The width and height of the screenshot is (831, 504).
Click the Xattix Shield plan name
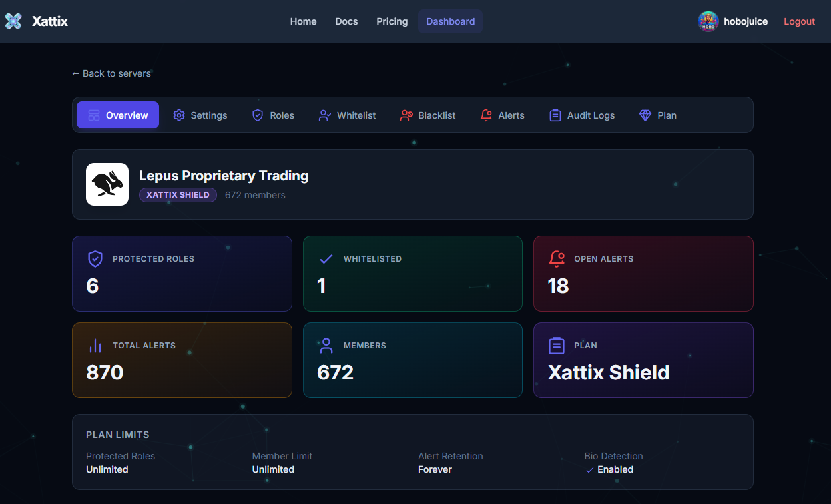click(x=609, y=372)
